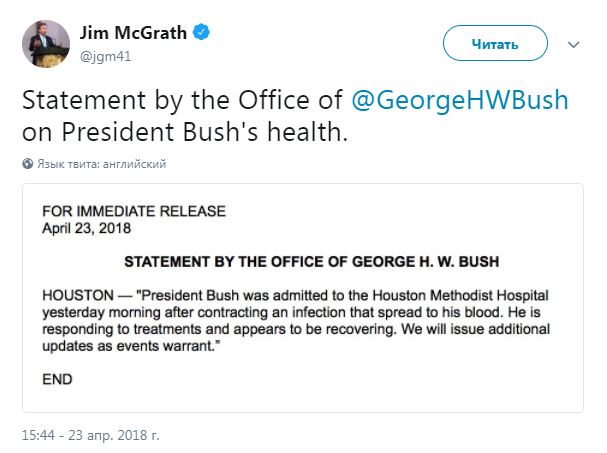Click the text 'on President Bush's health.'
607x453 pixels.
pyautogui.click(x=184, y=132)
